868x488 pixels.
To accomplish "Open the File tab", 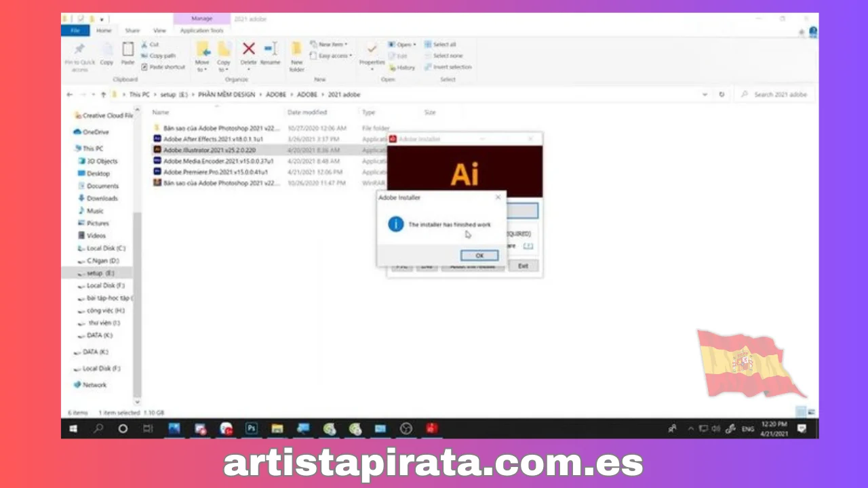I will click(75, 30).
